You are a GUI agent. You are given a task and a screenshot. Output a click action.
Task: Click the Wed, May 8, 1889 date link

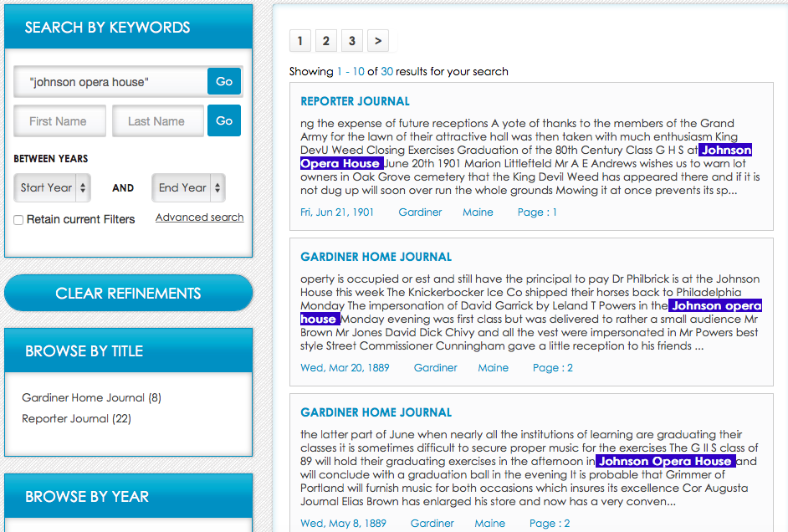[x=343, y=524]
